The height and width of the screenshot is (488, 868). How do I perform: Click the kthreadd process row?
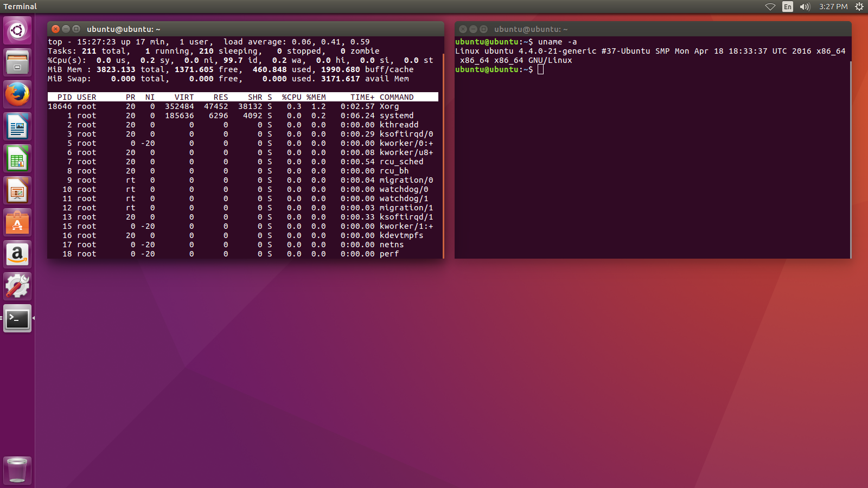[243, 125]
